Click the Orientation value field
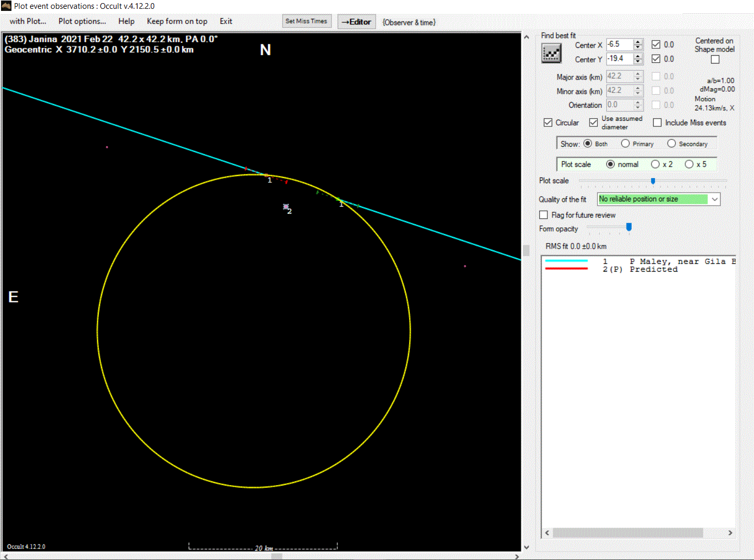Screen dimensions: 754x560 (619, 105)
